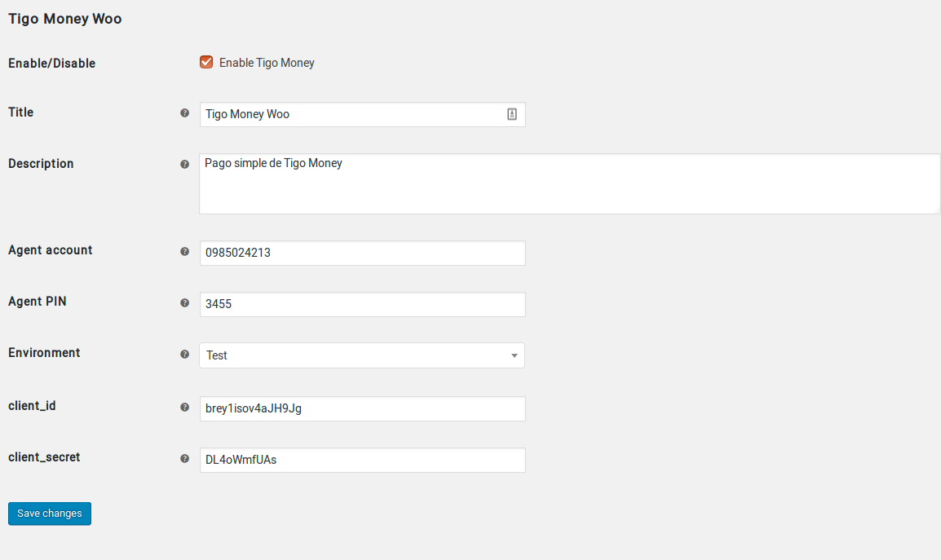
Task: Click the autofill contact icon in Title field
Action: pyautogui.click(x=512, y=114)
